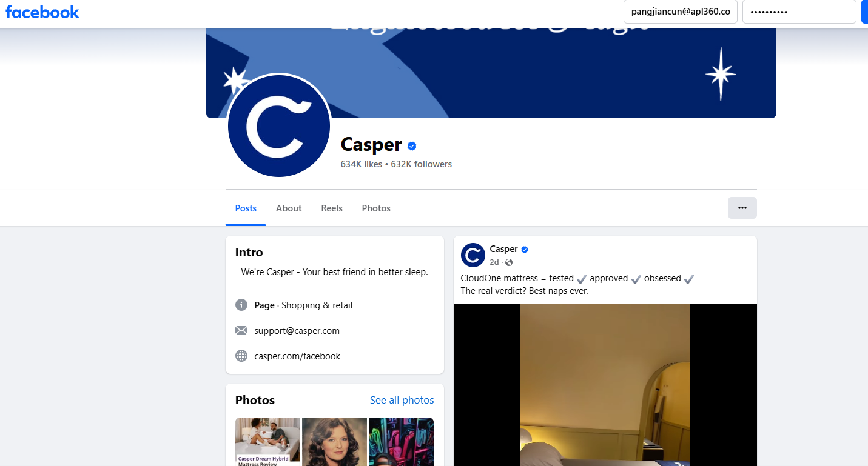Click the envelope icon beside support@casper.com
The width and height of the screenshot is (868, 466).
(241, 330)
